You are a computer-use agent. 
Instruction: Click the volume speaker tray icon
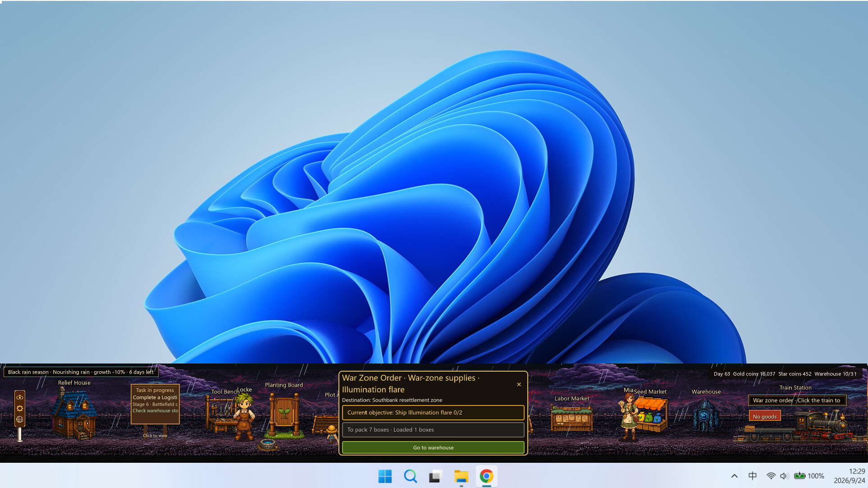784,476
